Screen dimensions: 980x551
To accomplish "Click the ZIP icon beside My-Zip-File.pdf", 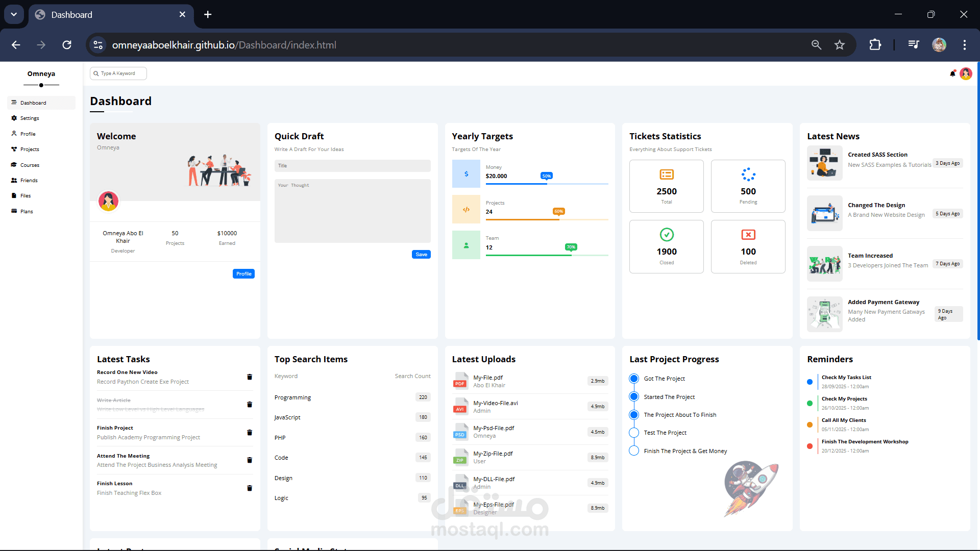I will tap(460, 457).
